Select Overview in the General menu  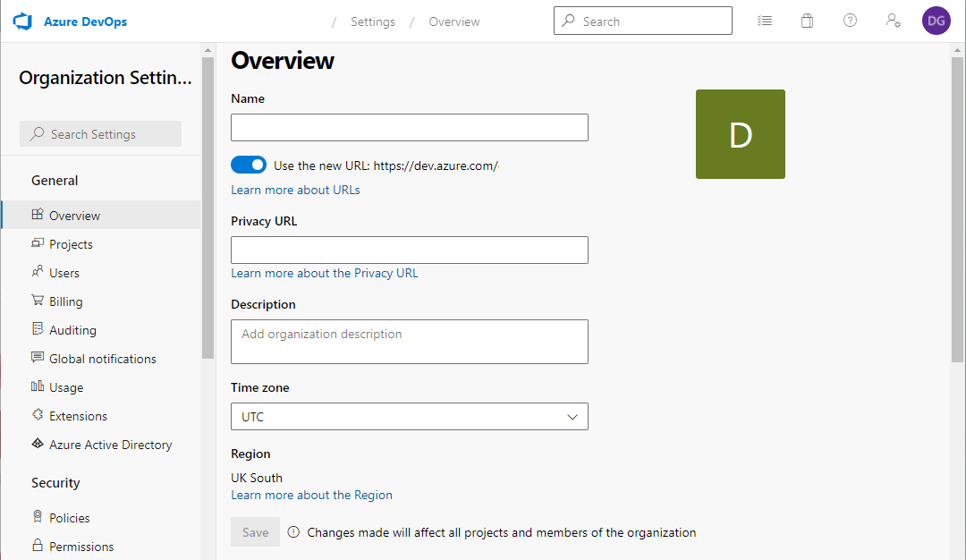[x=101, y=215]
